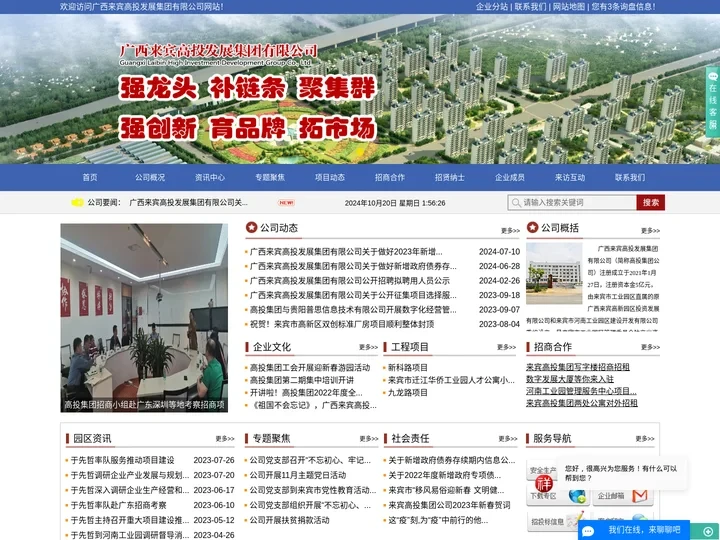Open the 新科路项目 link

(x=408, y=367)
